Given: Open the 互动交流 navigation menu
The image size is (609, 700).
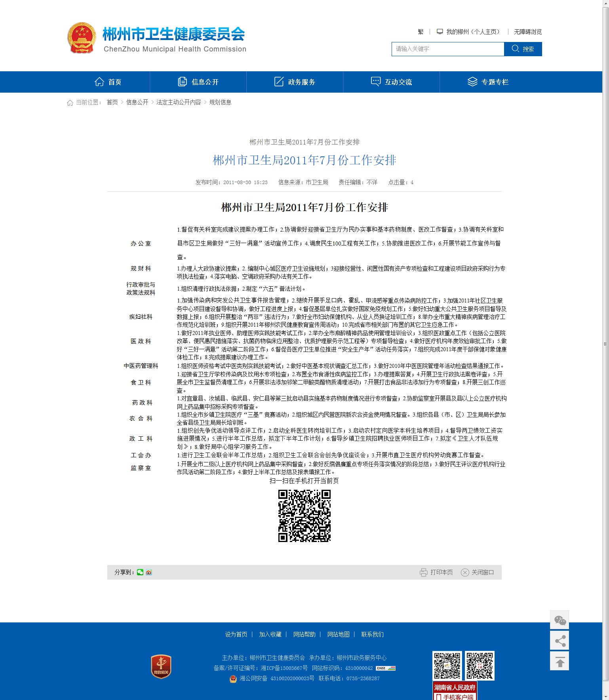Looking at the screenshot, I should pos(391,82).
